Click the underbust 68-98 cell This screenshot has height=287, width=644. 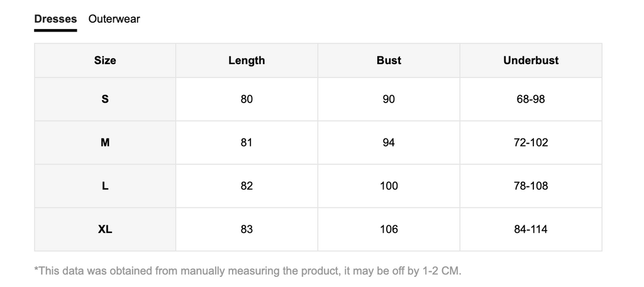tap(531, 99)
